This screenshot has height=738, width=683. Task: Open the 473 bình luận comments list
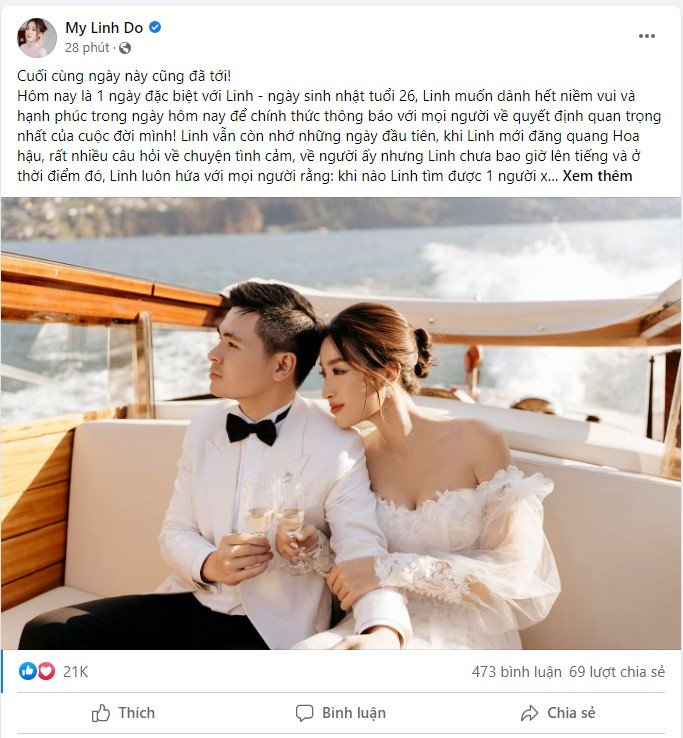[516, 672]
